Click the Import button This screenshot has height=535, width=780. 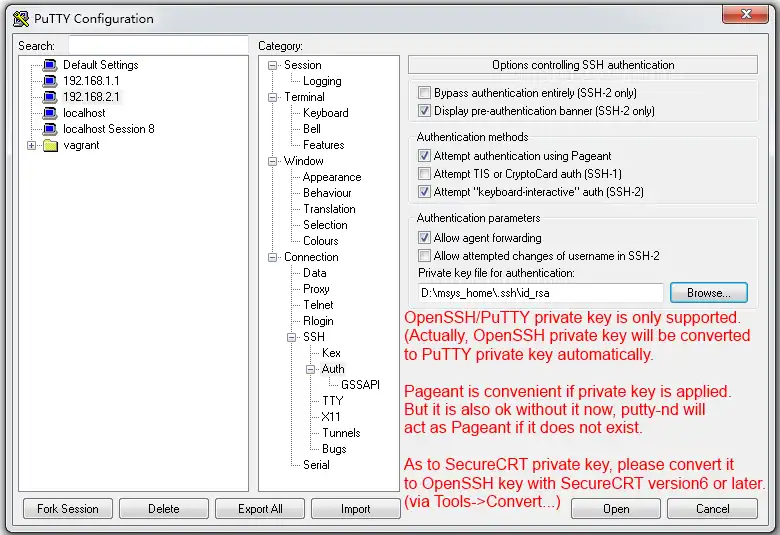tap(356, 509)
